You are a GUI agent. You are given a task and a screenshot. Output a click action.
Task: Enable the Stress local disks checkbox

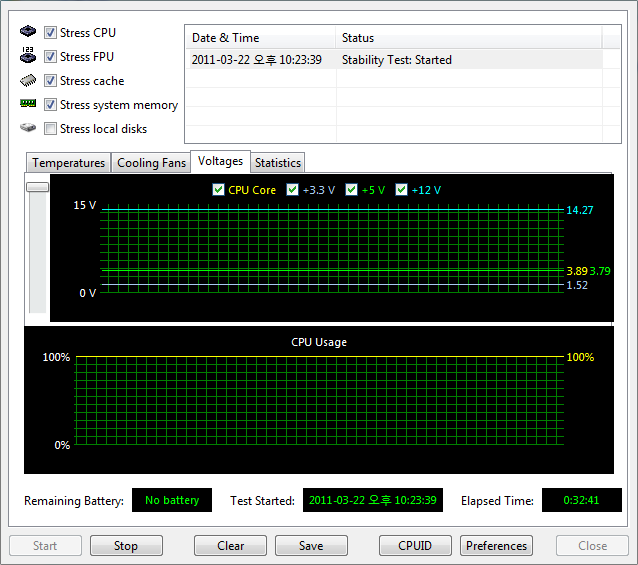point(50,129)
